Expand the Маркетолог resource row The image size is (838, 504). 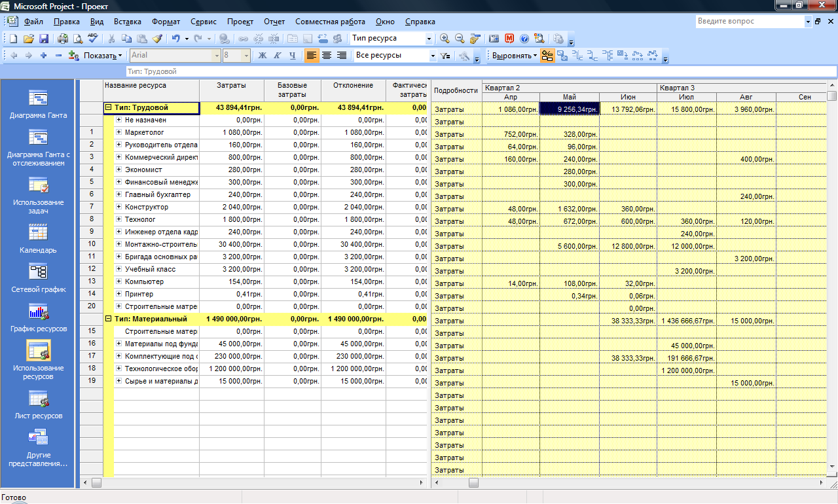tap(119, 132)
